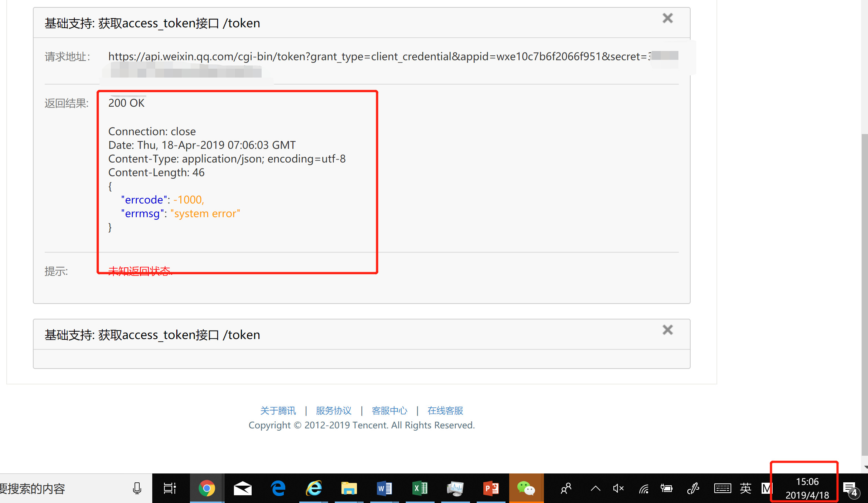
Task: Click the muted volume icon
Action: [618, 489]
